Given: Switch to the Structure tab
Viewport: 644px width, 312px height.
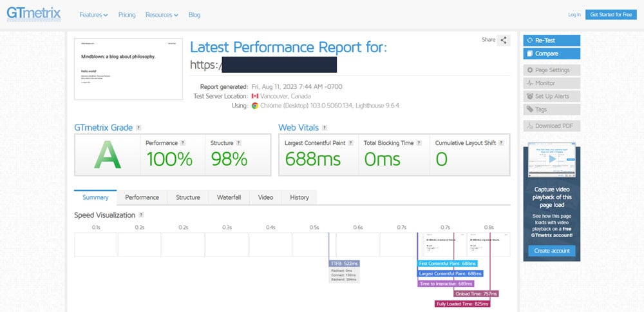Looking at the screenshot, I should coord(188,197).
